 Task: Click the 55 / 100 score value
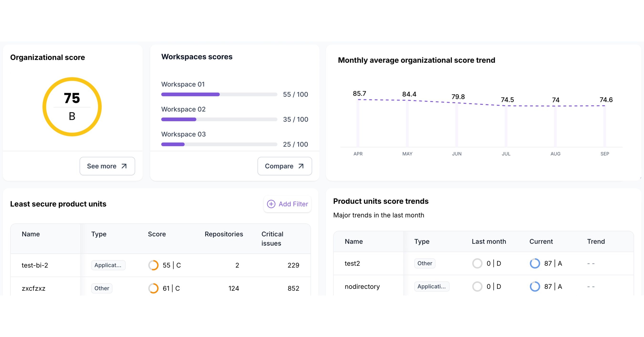click(x=296, y=94)
